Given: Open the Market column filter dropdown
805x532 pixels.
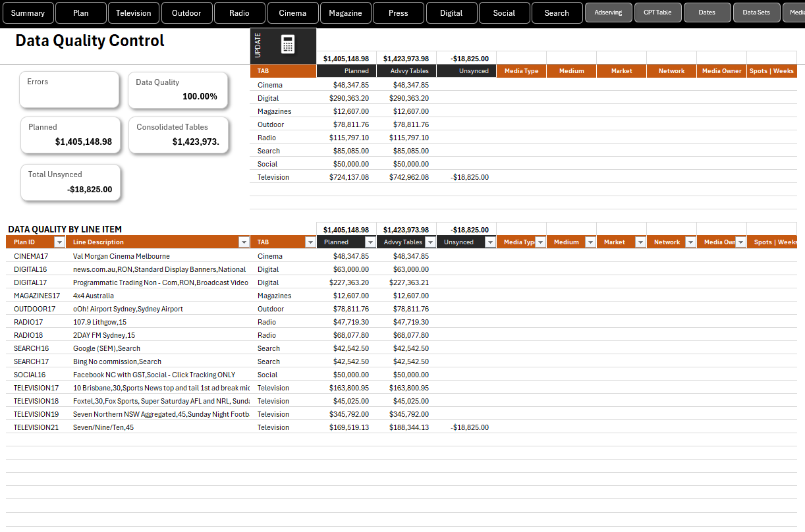Looking at the screenshot, I should pyautogui.click(x=640, y=242).
